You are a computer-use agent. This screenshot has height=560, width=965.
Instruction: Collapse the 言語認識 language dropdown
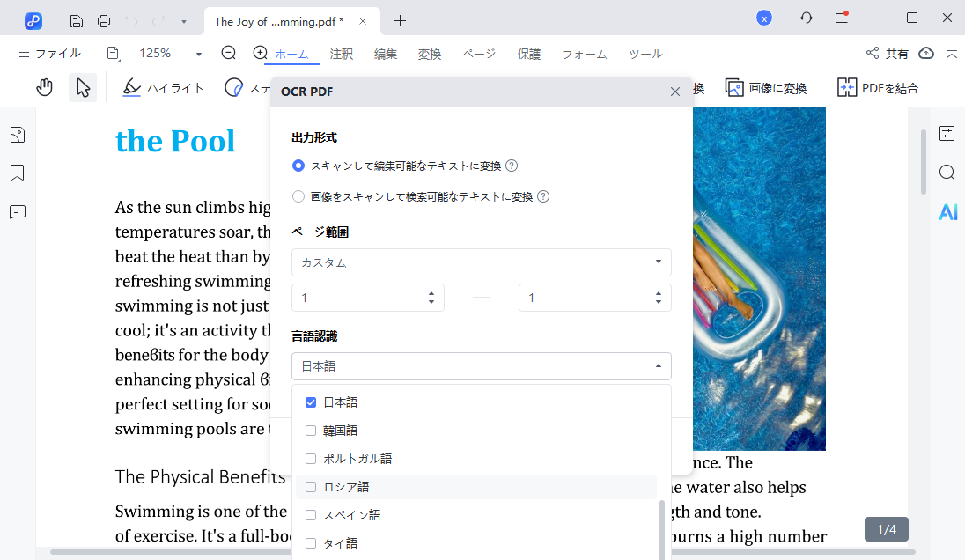pyautogui.click(x=657, y=365)
